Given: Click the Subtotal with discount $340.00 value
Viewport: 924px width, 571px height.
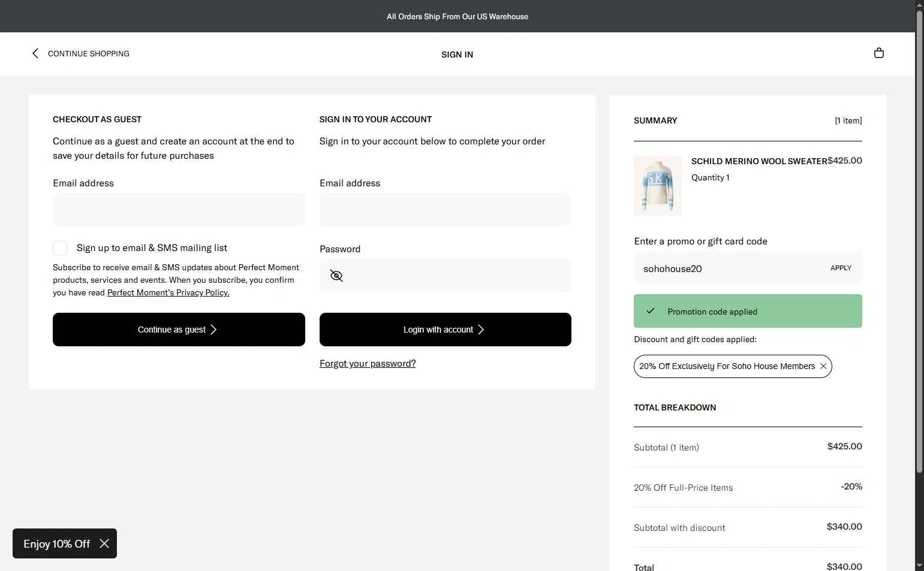Looking at the screenshot, I should (x=844, y=527).
